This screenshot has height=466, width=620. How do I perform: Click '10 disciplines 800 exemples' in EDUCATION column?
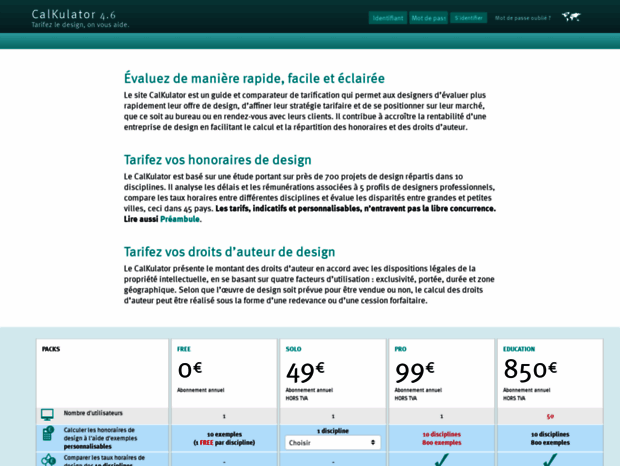(550, 438)
